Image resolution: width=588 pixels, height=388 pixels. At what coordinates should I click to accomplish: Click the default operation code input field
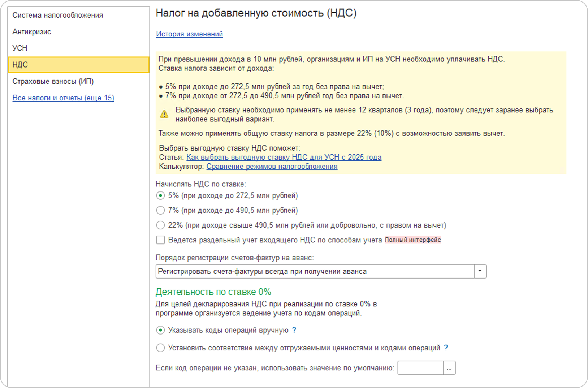(x=420, y=368)
